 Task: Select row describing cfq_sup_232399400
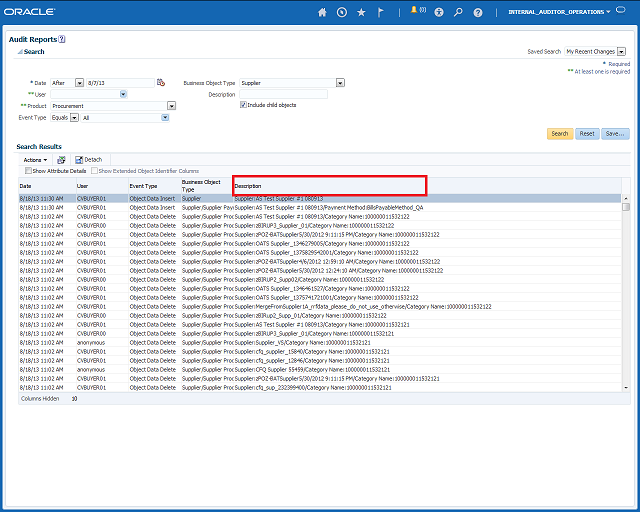[x=320, y=387]
